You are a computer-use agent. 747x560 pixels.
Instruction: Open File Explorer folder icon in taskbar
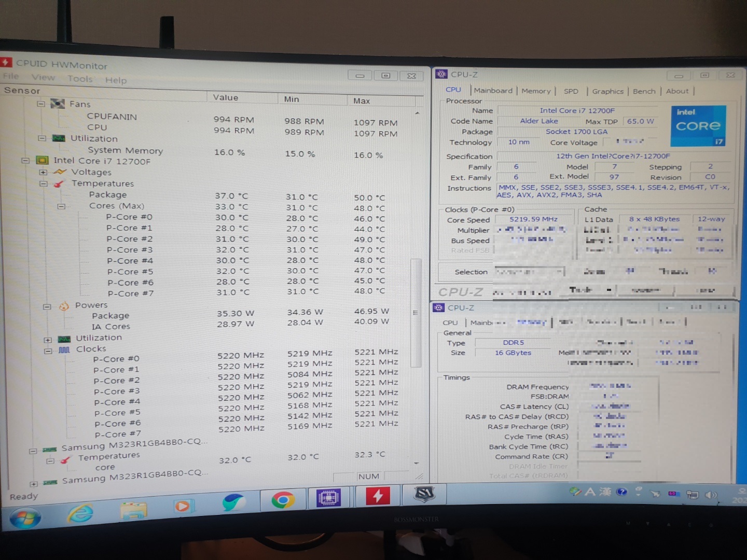[133, 510]
